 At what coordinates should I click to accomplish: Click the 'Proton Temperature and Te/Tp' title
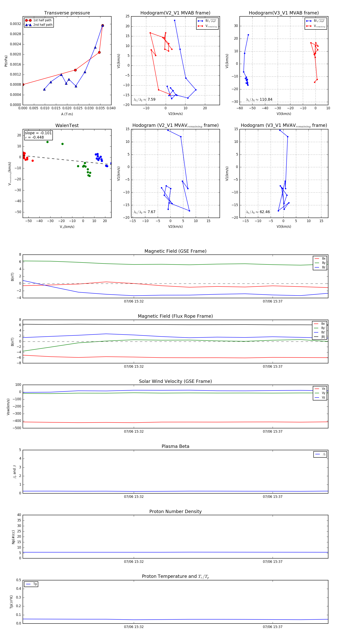[175, 576]
